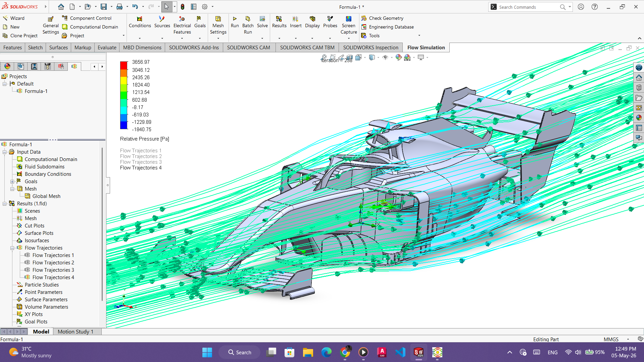Select Boundary Conditions tree item
This screenshot has width=644, height=362.
coord(48,174)
